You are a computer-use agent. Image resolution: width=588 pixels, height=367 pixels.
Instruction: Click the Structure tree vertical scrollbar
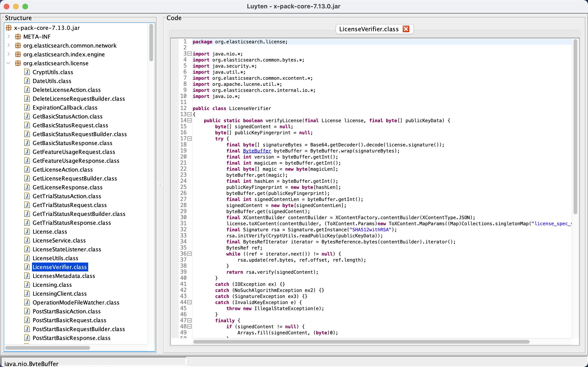(x=151, y=42)
